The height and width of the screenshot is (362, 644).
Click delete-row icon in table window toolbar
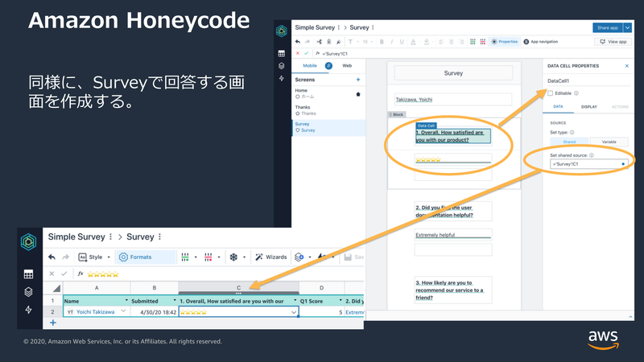tap(208, 257)
